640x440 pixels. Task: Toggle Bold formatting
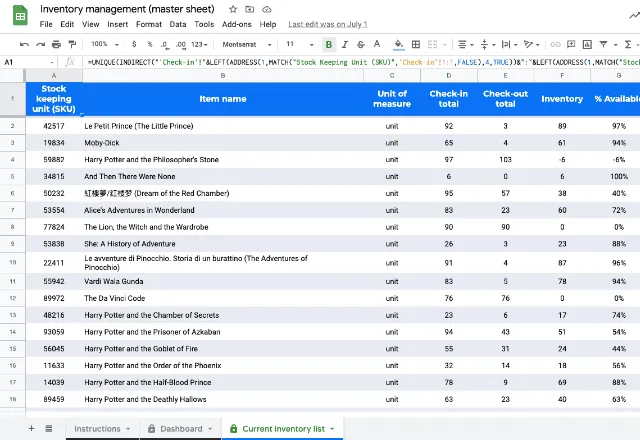(329, 44)
